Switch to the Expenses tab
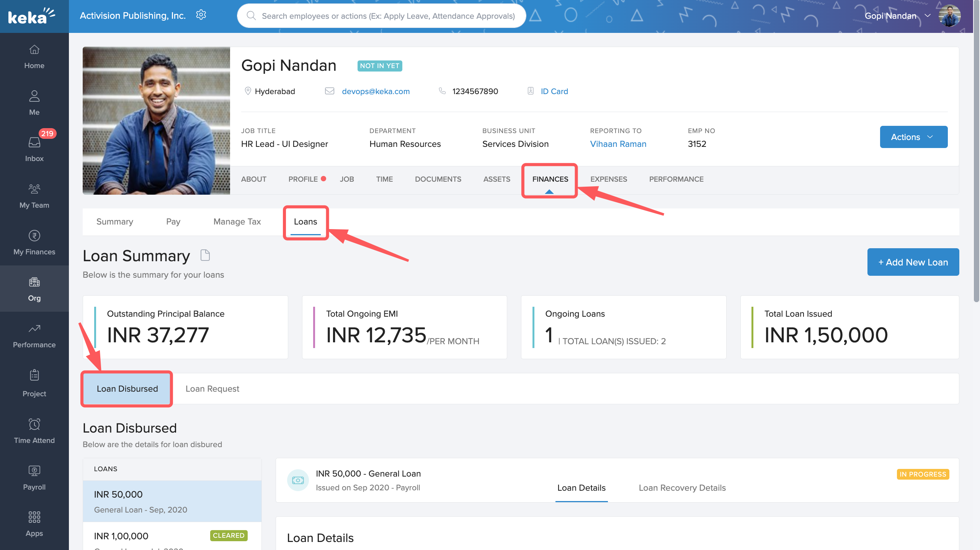980x550 pixels. 608,179
